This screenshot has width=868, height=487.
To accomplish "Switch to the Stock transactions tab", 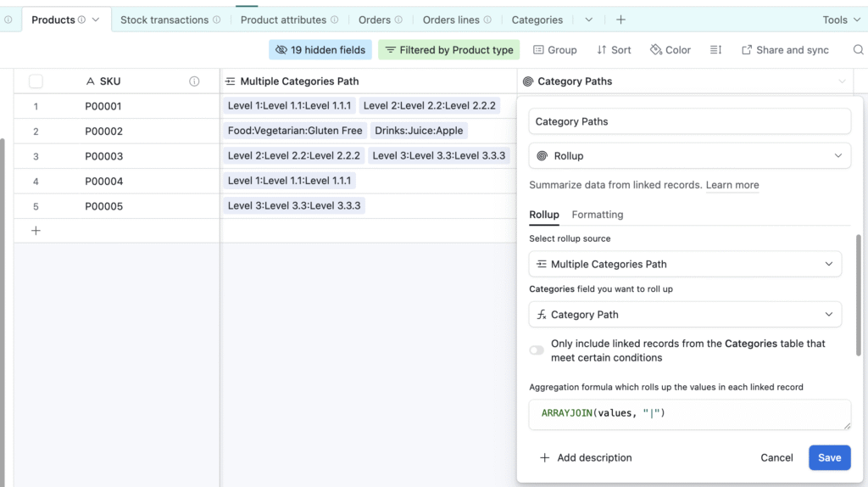I will (x=164, y=20).
